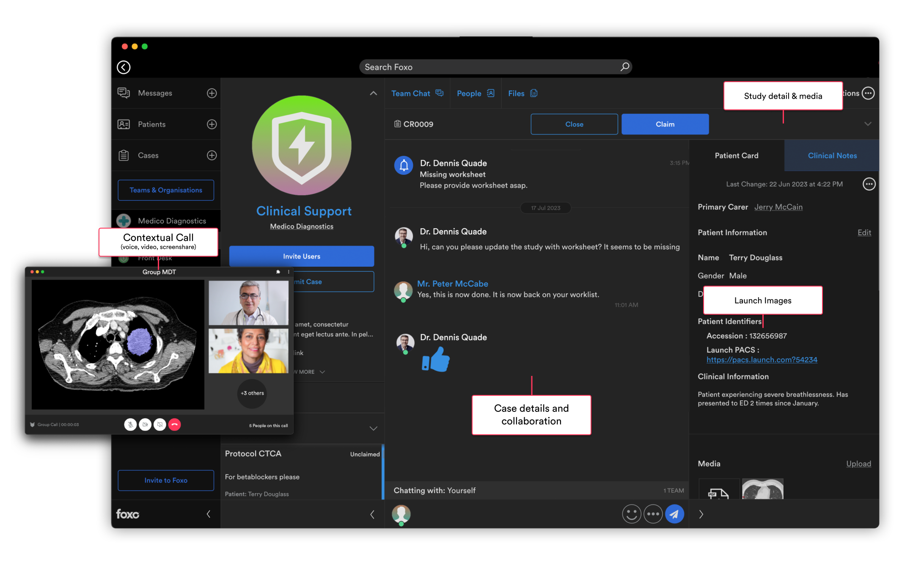The width and height of the screenshot is (924, 585).
Task: End the group call with the red hang-up button
Action: click(174, 425)
